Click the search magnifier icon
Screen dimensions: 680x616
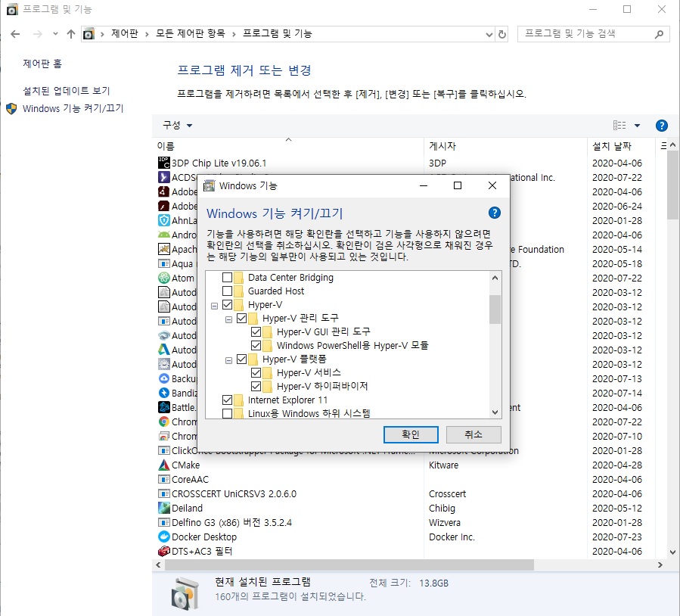(x=659, y=34)
